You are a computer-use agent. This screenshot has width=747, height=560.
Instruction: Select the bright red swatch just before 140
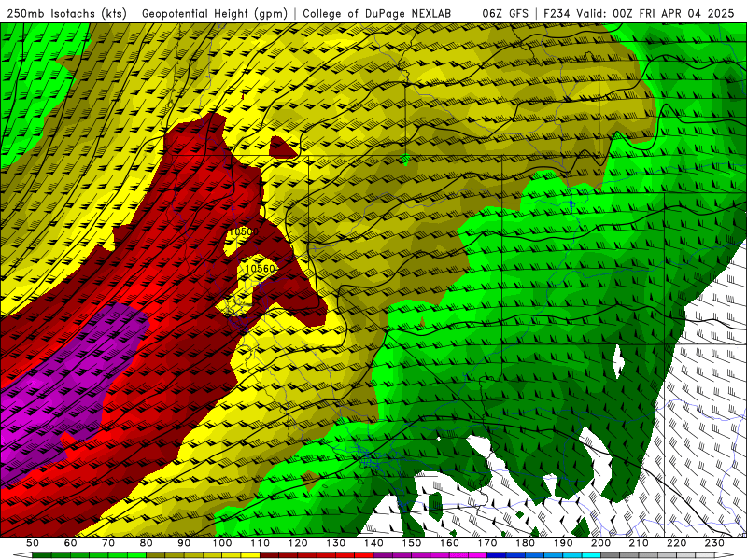[364, 555]
